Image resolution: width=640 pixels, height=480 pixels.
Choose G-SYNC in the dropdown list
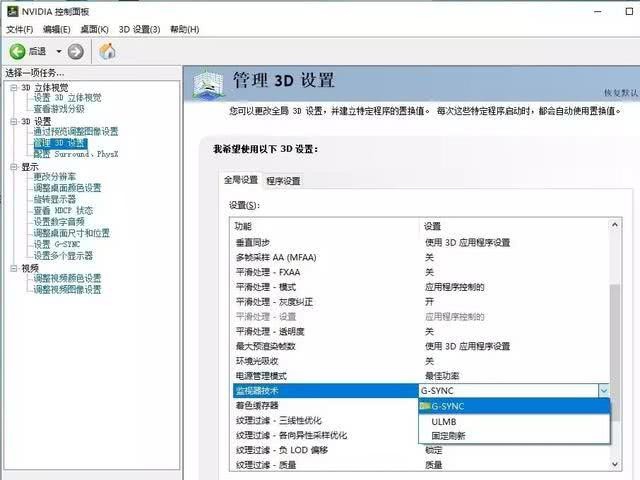514,407
